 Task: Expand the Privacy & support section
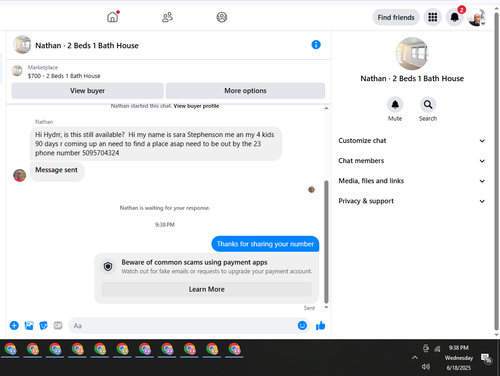412,201
